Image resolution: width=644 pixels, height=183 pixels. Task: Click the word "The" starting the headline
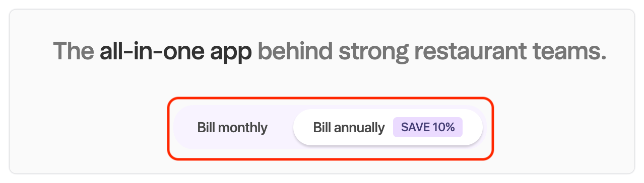coord(73,51)
